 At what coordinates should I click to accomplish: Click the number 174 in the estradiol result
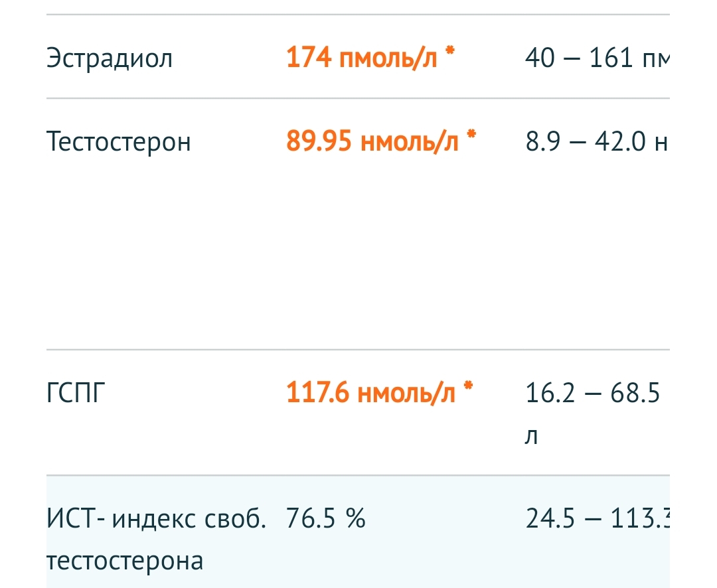tap(308, 58)
